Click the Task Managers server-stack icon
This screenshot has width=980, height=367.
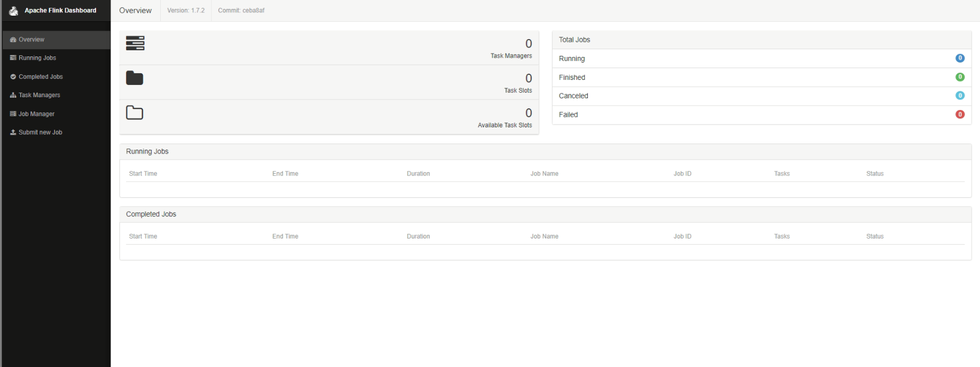[135, 43]
